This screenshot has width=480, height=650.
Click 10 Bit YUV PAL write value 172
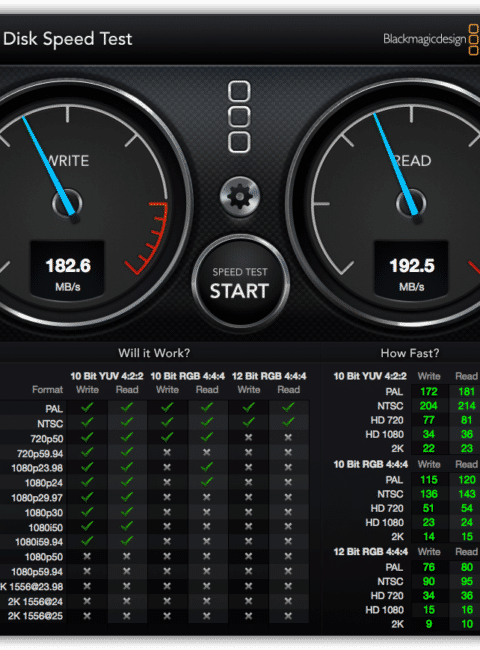429,392
